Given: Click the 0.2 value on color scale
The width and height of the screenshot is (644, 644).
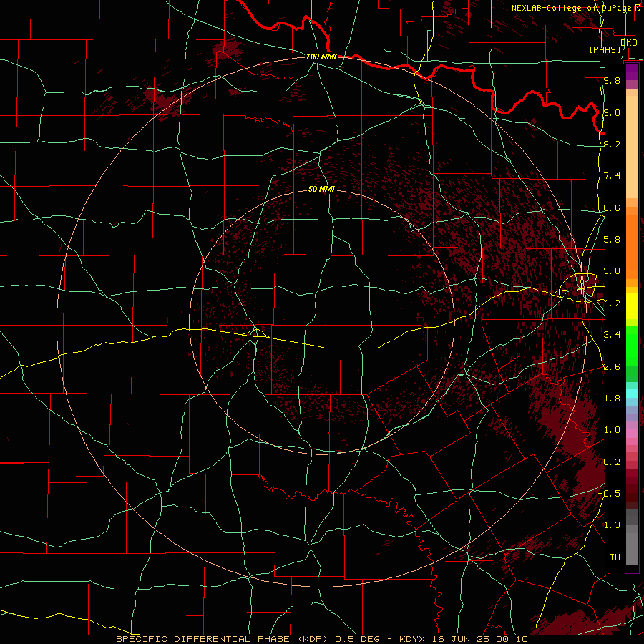Looking at the screenshot, I should (x=612, y=462).
